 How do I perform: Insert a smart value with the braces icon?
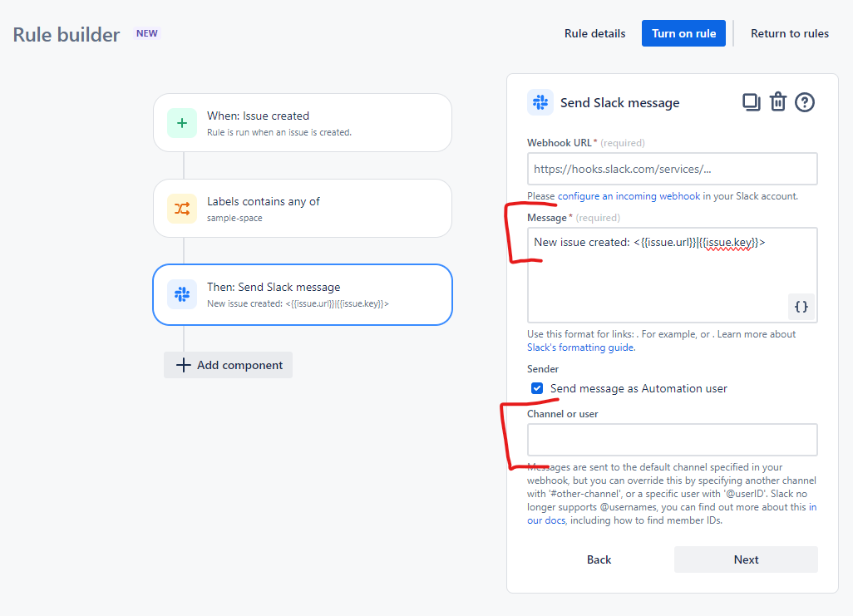click(801, 306)
